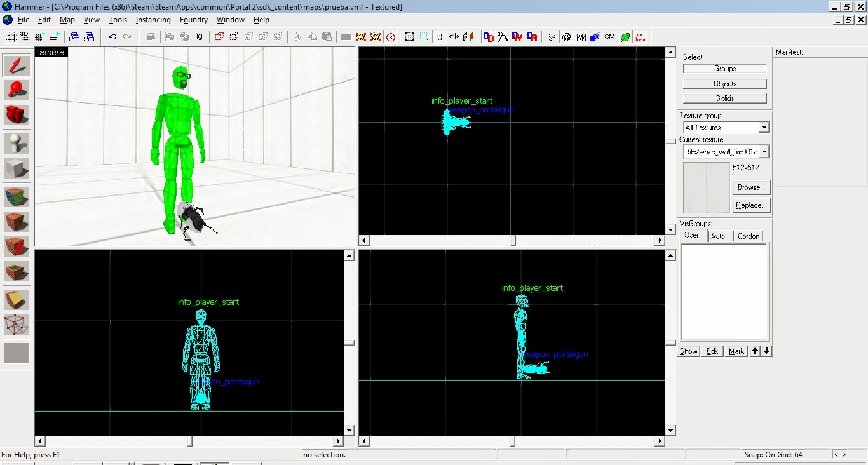Screen dimensions: 868x465
Task: Toggle the 3D grid display
Action: pyautogui.click(x=24, y=36)
